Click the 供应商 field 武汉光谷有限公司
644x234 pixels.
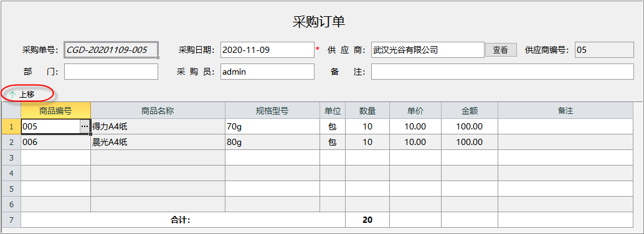[x=428, y=50]
